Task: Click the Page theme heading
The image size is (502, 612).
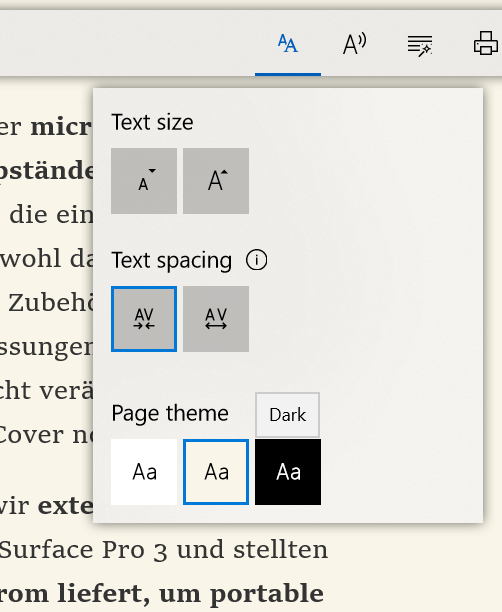Action: (170, 413)
